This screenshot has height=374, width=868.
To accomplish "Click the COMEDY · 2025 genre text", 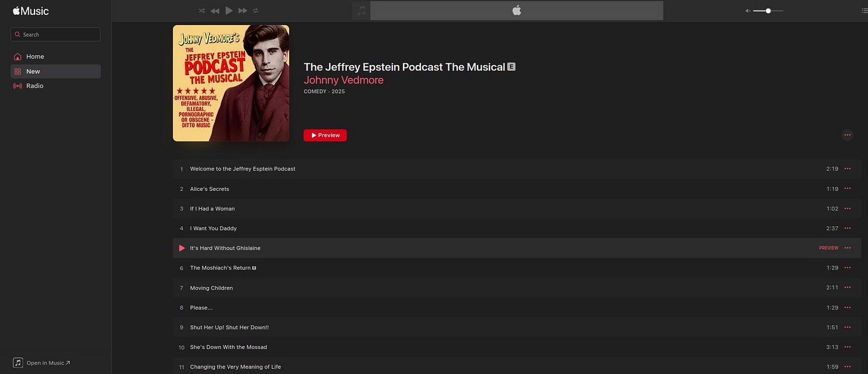I will (x=324, y=92).
